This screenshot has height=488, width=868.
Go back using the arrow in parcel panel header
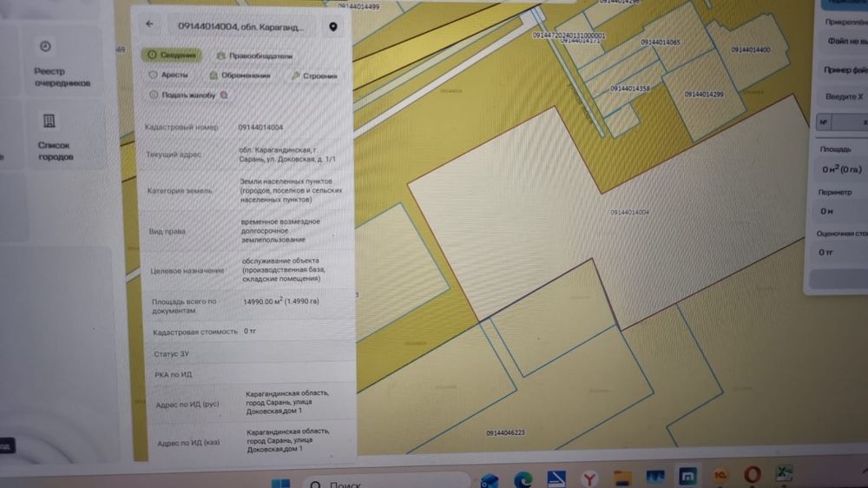[149, 23]
